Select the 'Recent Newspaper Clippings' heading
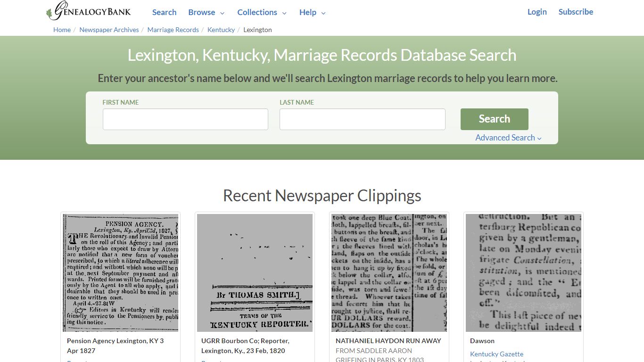 point(322,195)
